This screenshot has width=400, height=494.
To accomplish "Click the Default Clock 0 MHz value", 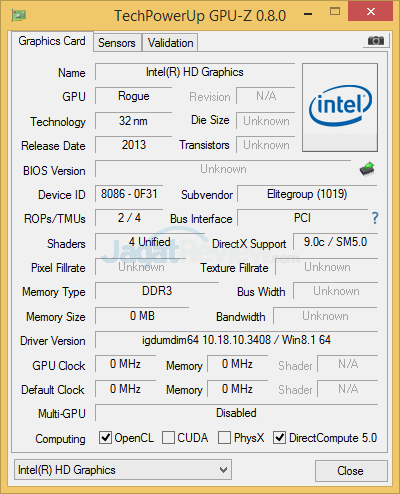I will tap(125, 389).
